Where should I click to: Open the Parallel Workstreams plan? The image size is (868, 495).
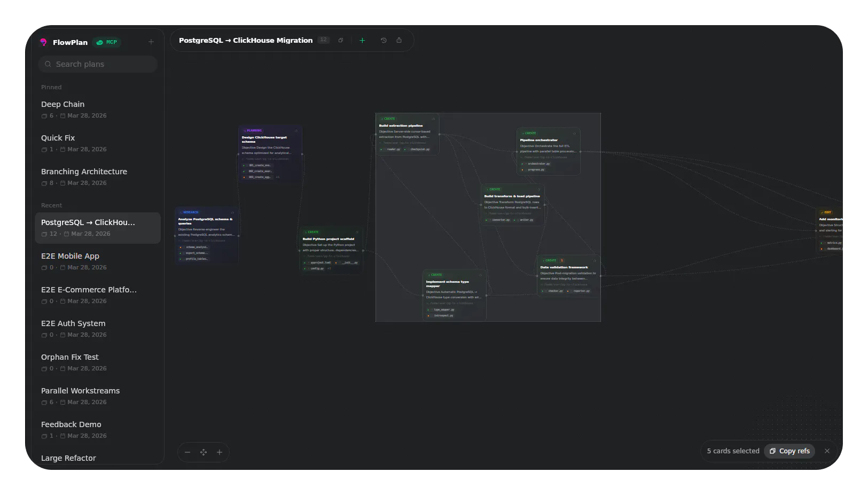click(98, 396)
